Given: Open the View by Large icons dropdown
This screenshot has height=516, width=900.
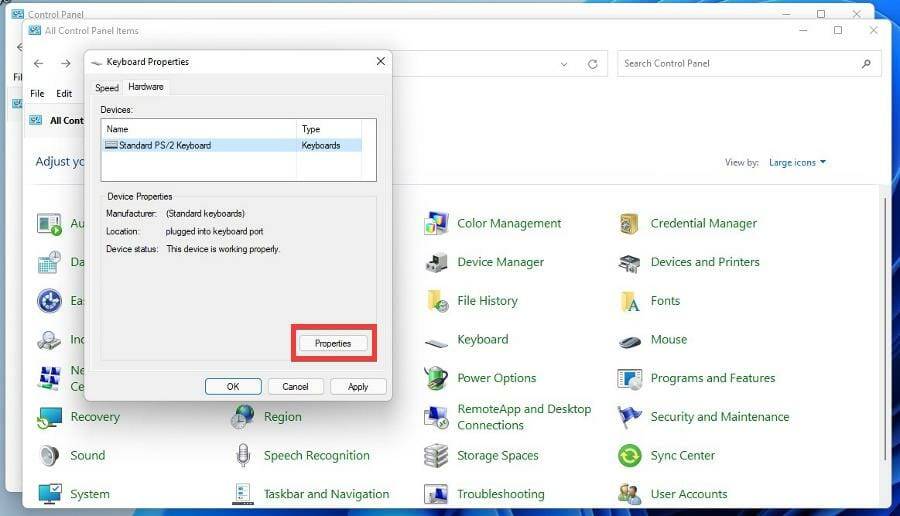Looking at the screenshot, I should (x=797, y=162).
